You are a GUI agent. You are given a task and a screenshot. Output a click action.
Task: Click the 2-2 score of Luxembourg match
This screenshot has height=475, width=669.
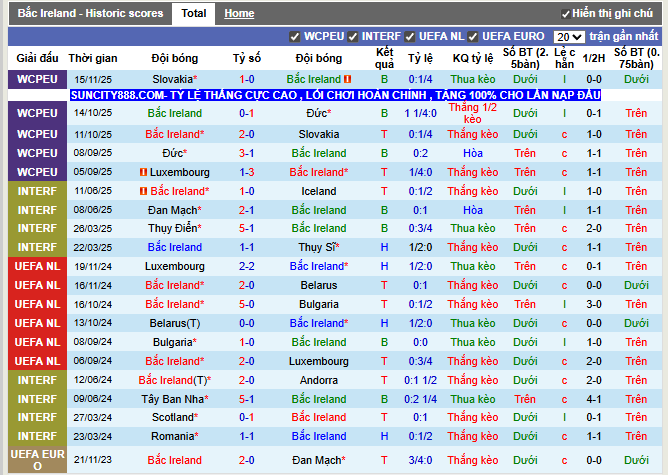246,267
